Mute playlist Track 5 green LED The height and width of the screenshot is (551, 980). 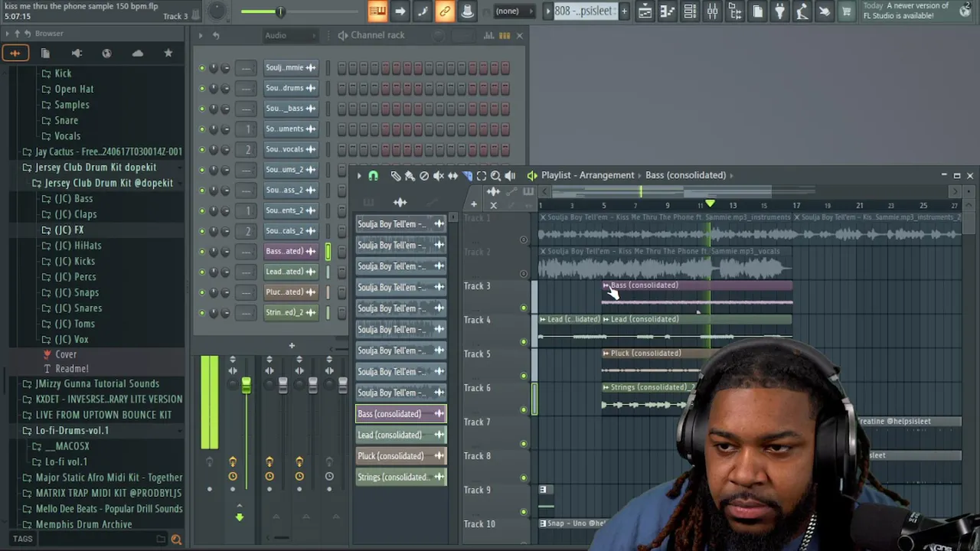click(524, 376)
